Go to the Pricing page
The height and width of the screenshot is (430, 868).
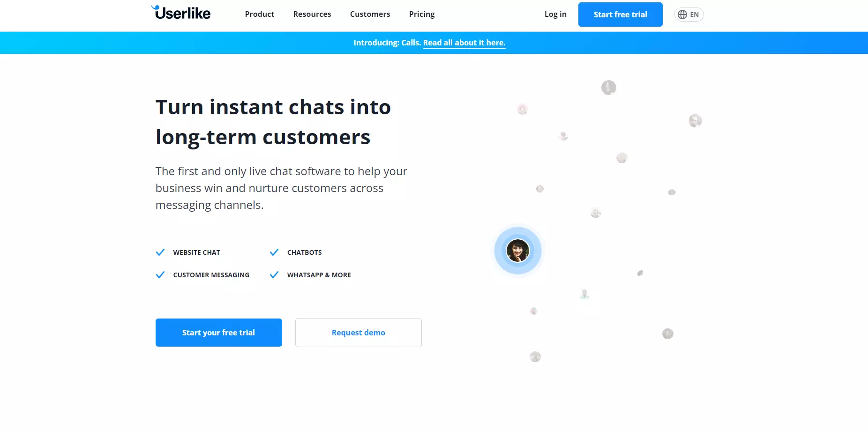(421, 14)
